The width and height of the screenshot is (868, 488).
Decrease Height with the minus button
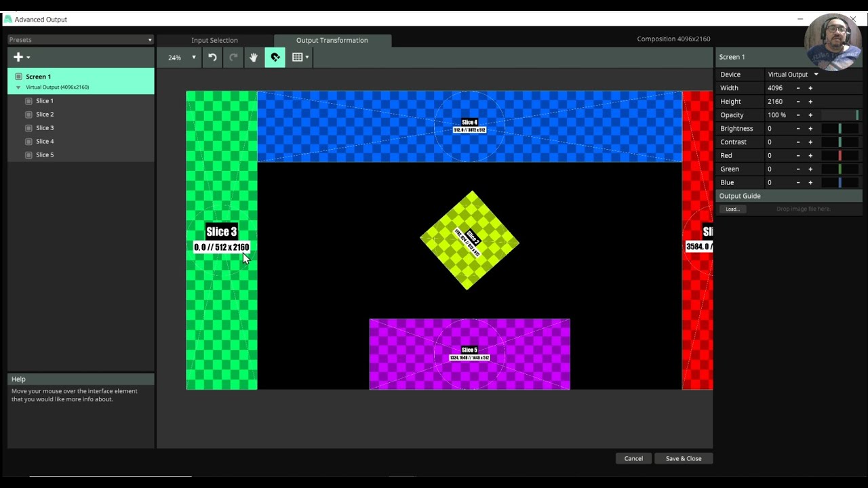tap(798, 102)
